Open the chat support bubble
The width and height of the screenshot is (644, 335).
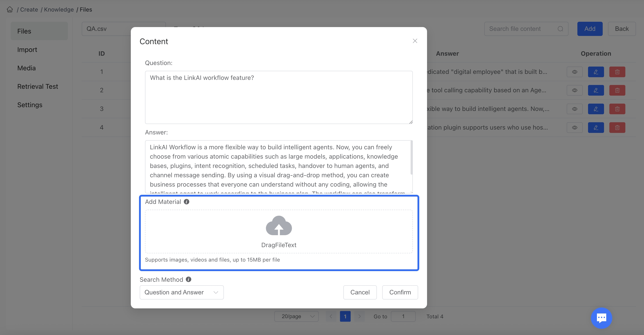click(x=602, y=318)
